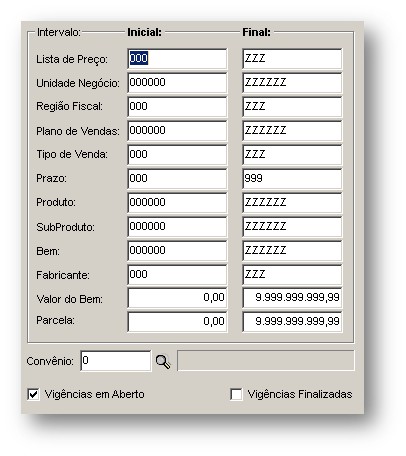Select the Valor do Bem initial field
The image size is (406, 456).
(177, 298)
